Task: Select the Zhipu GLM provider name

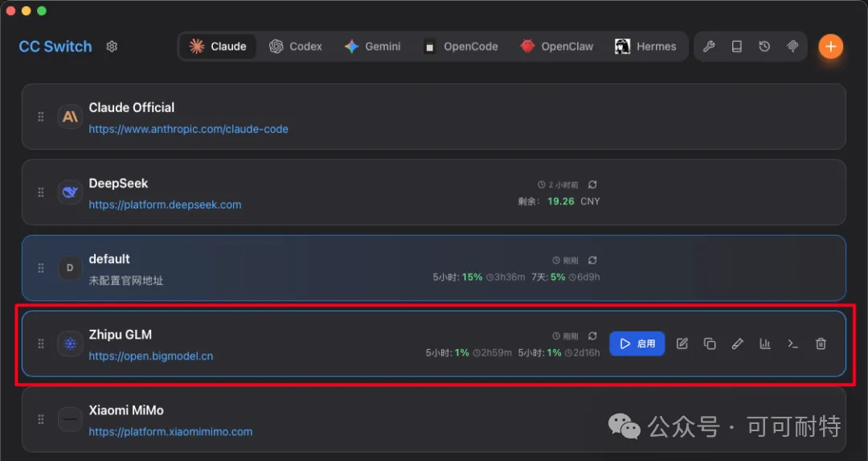Action: (x=120, y=335)
